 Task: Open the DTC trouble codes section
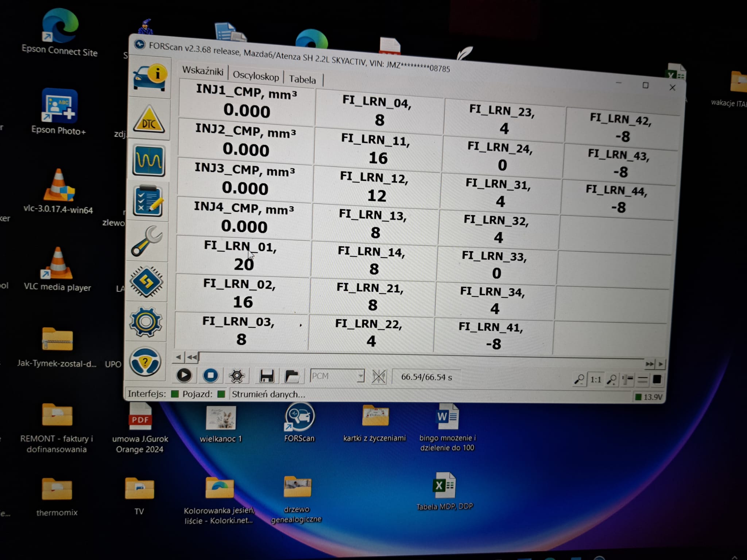point(149,120)
